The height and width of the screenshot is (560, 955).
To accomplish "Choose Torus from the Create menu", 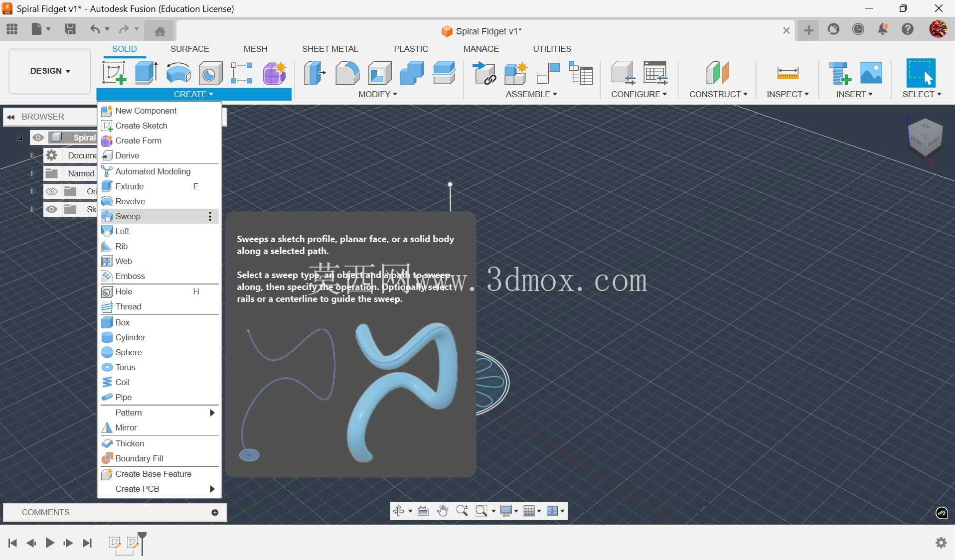I will click(x=159, y=367).
